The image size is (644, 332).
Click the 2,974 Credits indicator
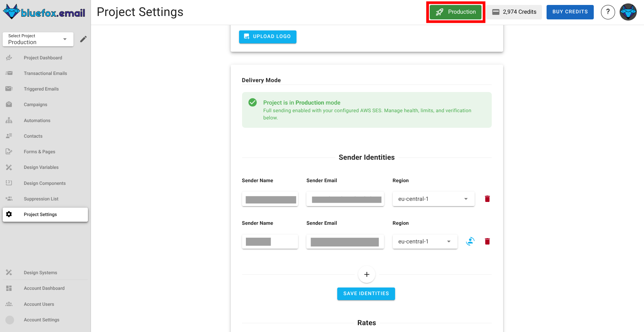tap(514, 12)
